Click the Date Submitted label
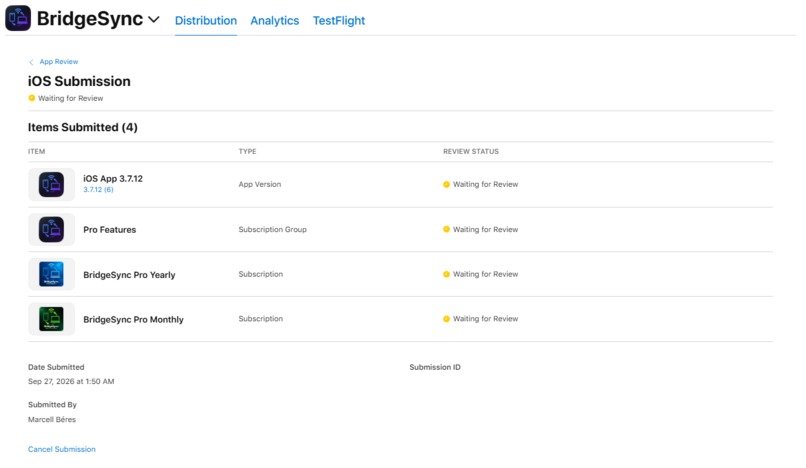806x468 pixels. point(56,367)
